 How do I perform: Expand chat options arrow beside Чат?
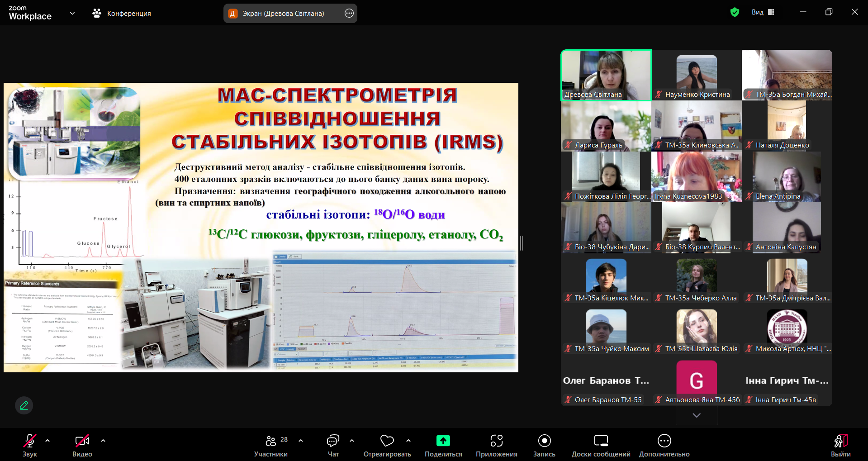(352, 441)
